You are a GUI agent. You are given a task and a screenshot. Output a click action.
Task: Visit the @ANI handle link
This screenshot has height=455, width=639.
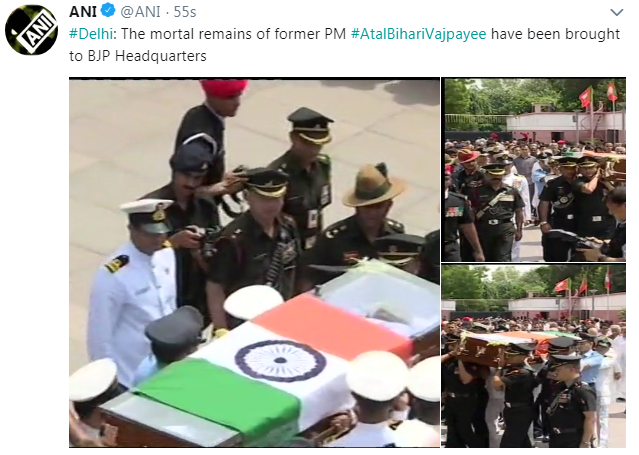[141, 11]
